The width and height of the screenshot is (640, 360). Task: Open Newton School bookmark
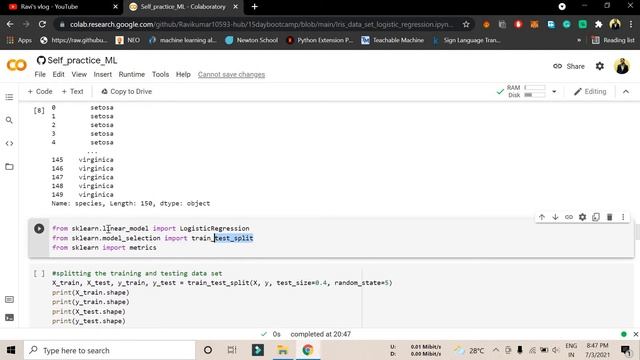(252, 40)
